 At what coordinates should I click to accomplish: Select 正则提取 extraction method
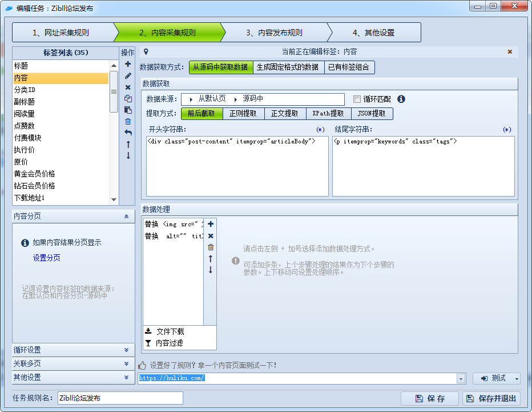tap(243, 113)
